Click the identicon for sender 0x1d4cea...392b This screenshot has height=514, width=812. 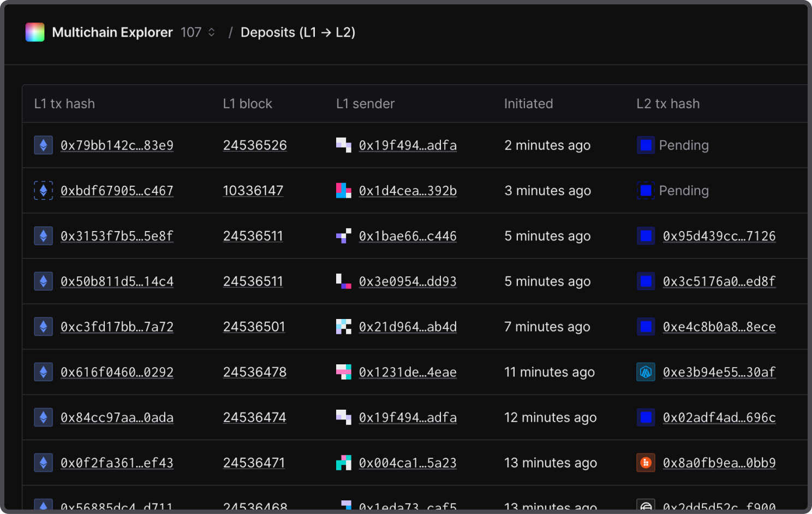coord(343,191)
